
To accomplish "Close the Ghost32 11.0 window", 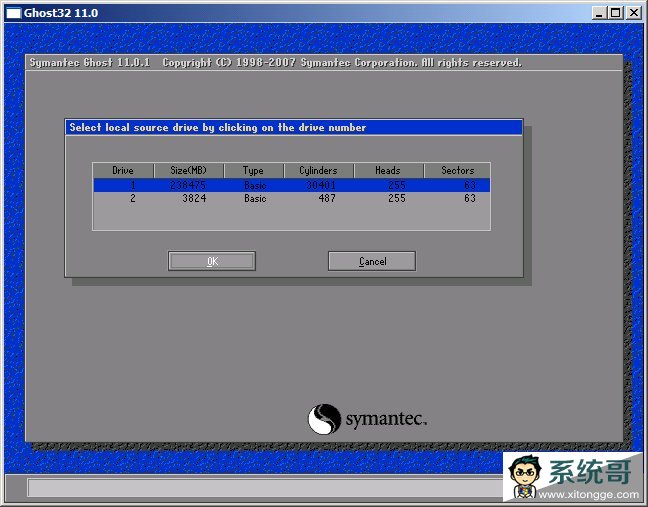I will pyautogui.click(x=634, y=13).
